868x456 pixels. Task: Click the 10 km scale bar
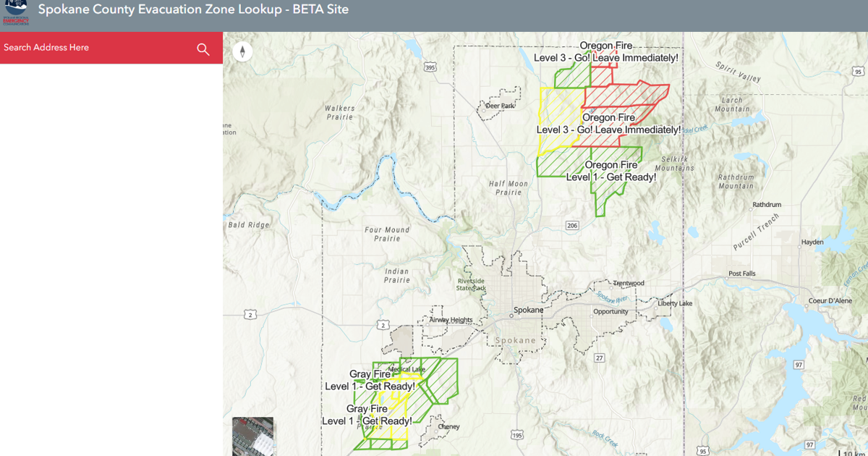tap(853, 452)
